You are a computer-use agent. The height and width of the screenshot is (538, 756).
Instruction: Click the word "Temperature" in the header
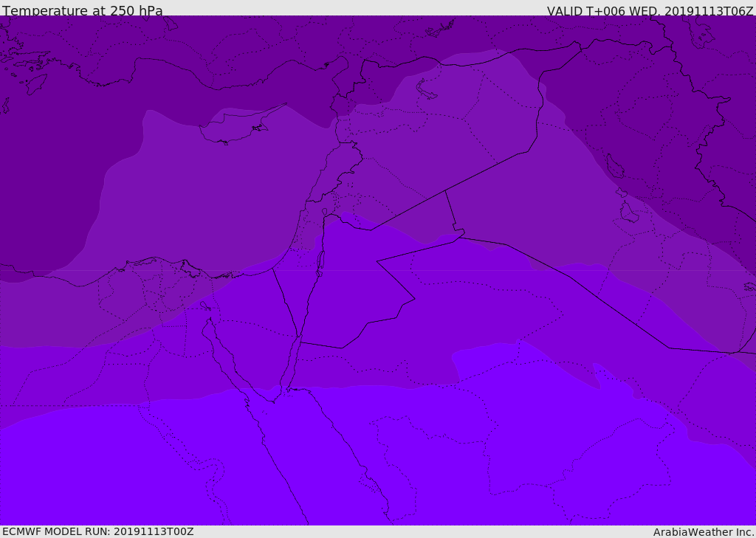pos(46,11)
